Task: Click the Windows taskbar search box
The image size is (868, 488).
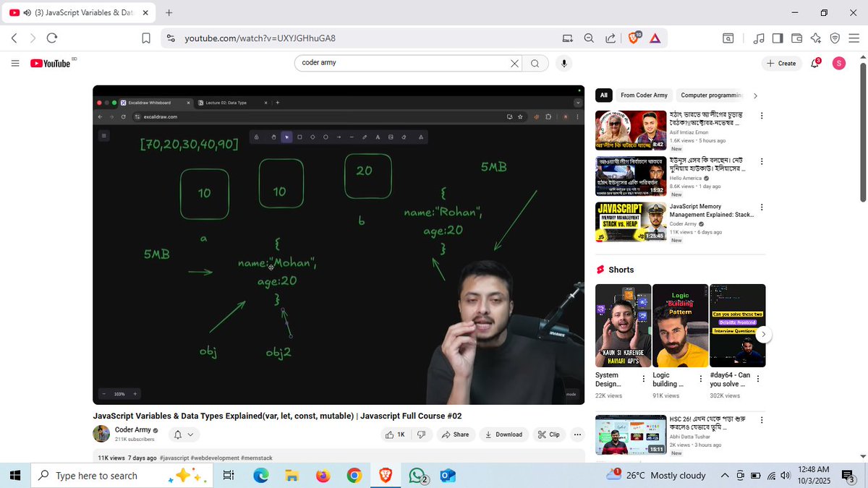Action: 122,475
